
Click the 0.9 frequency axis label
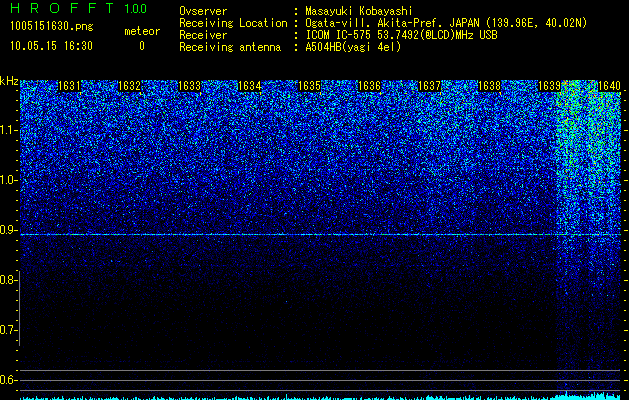tap(9, 230)
